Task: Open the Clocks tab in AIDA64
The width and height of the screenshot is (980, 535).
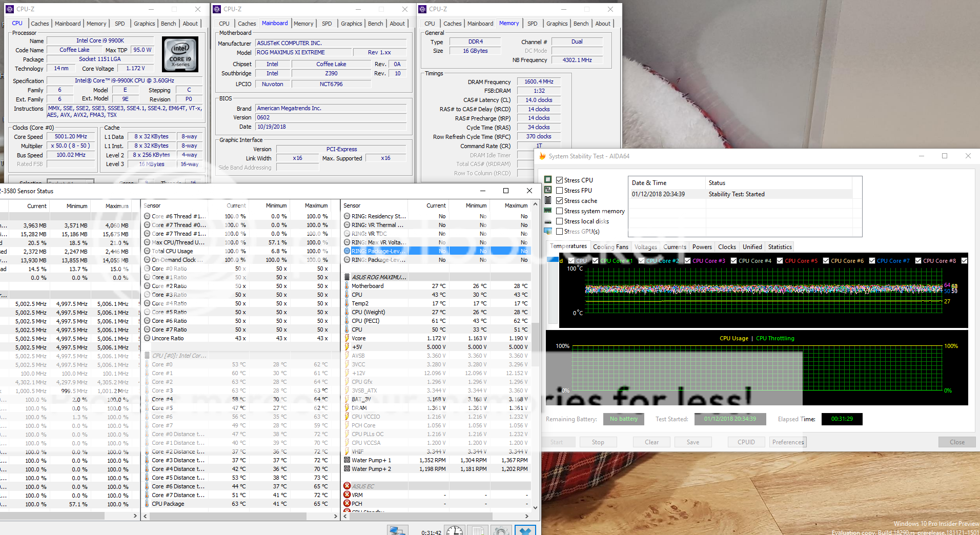Action: (x=727, y=247)
